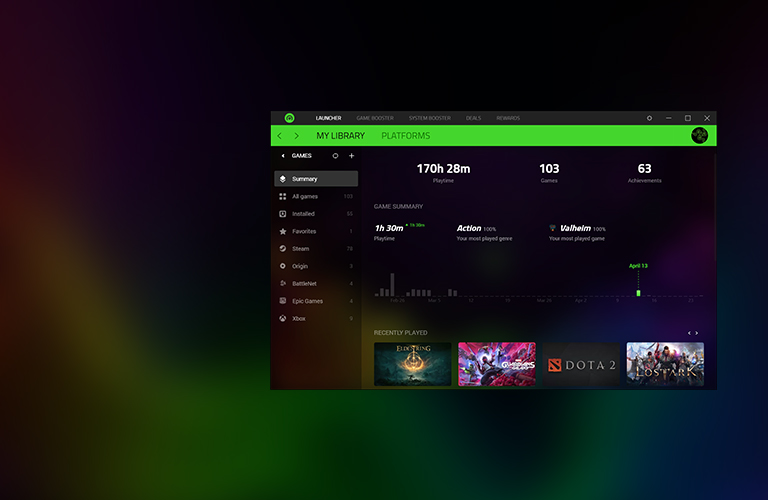Viewport: 768px width, 500px height.
Task: Refresh the games list icon
Action: point(336,156)
